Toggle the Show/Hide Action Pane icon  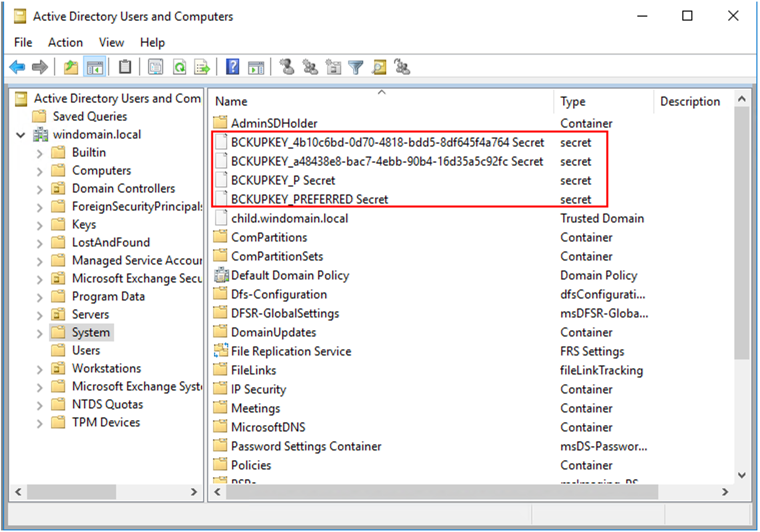point(256,67)
